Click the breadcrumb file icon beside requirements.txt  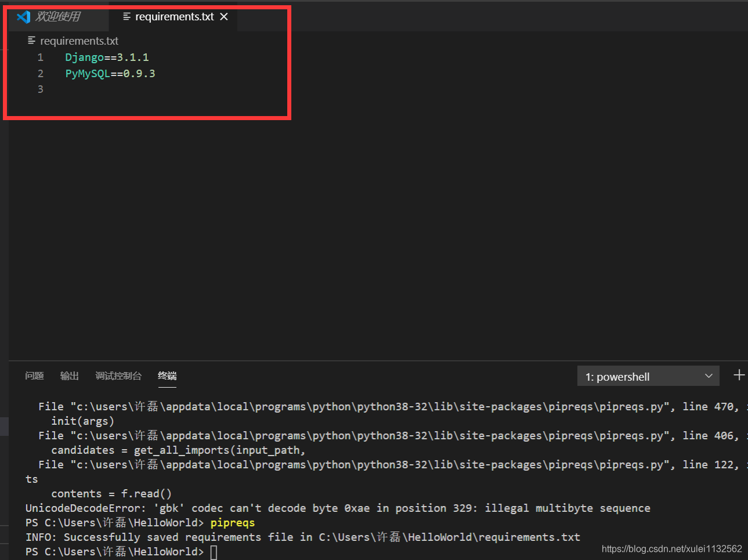31,41
